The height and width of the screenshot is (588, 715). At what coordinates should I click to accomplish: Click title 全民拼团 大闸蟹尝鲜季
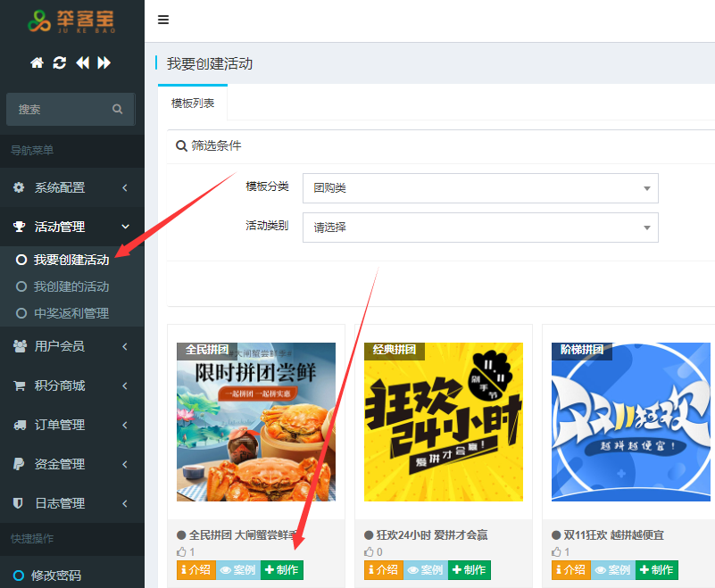244,534
